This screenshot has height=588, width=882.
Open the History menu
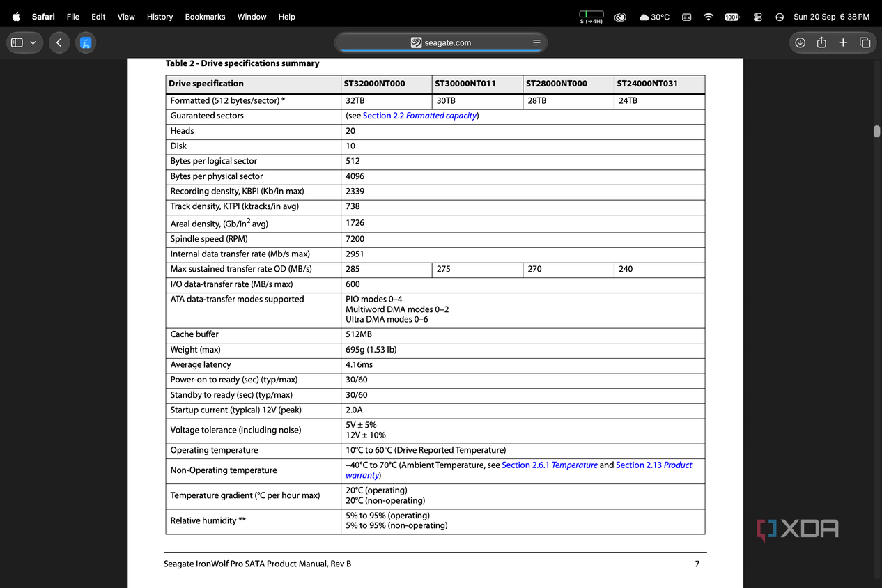tap(160, 17)
